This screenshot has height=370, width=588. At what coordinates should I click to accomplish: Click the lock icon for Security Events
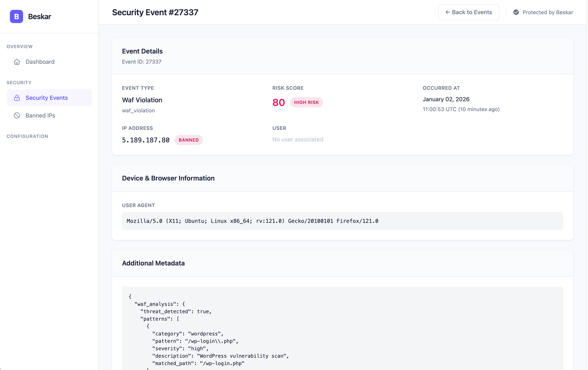pyautogui.click(x=17, y=98)
